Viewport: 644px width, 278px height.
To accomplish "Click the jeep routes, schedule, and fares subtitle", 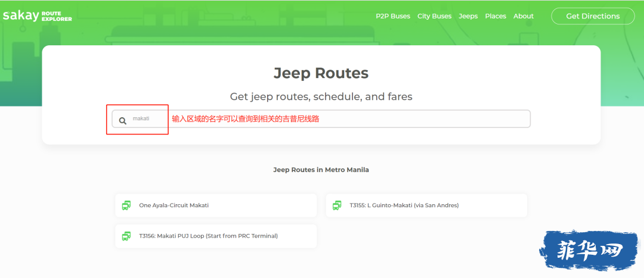I will [321, 97].
